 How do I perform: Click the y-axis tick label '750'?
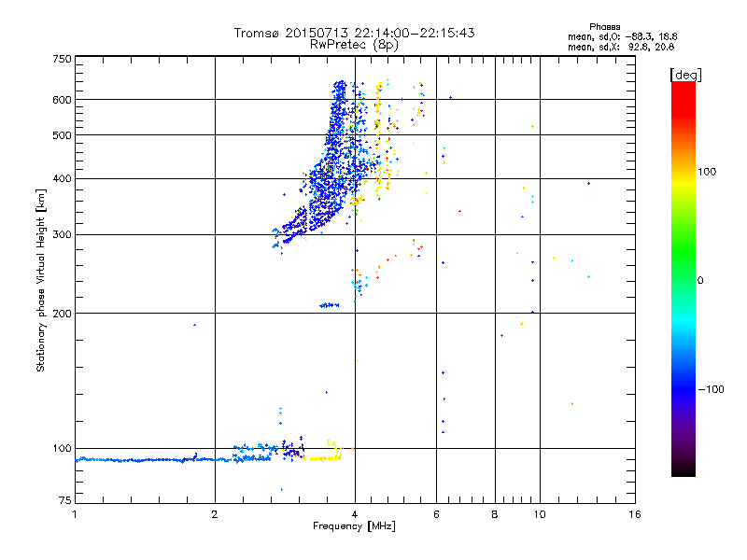pyautogui.click(x=62, y=59)
